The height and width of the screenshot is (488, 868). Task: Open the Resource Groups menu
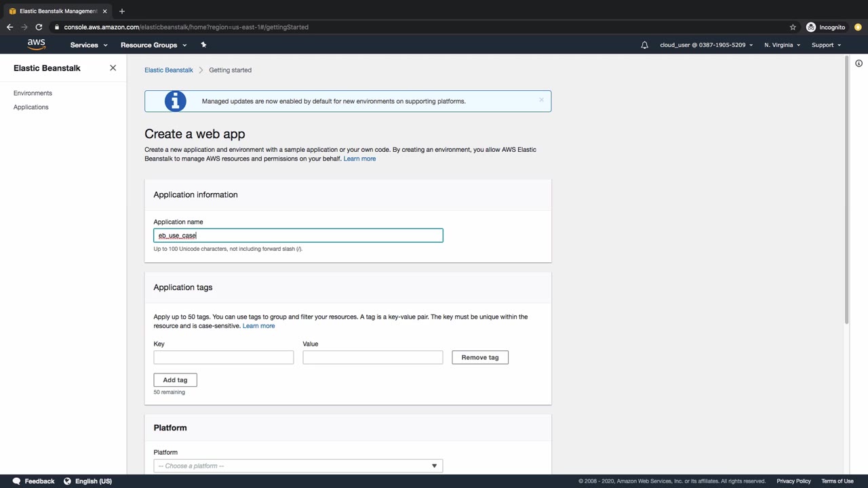[x=153, y=45]
